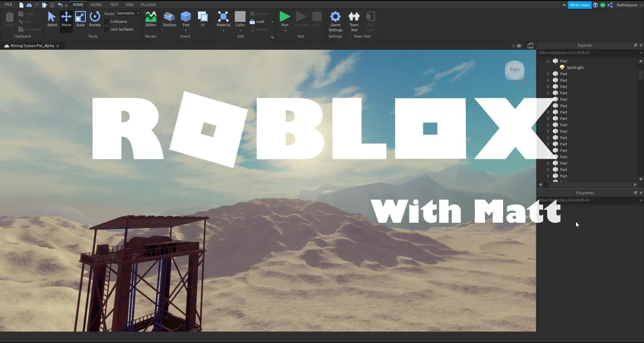The image size is (644, 343).
Task: Enable the Join Surfaces checkbox
Action: [106, 29]
